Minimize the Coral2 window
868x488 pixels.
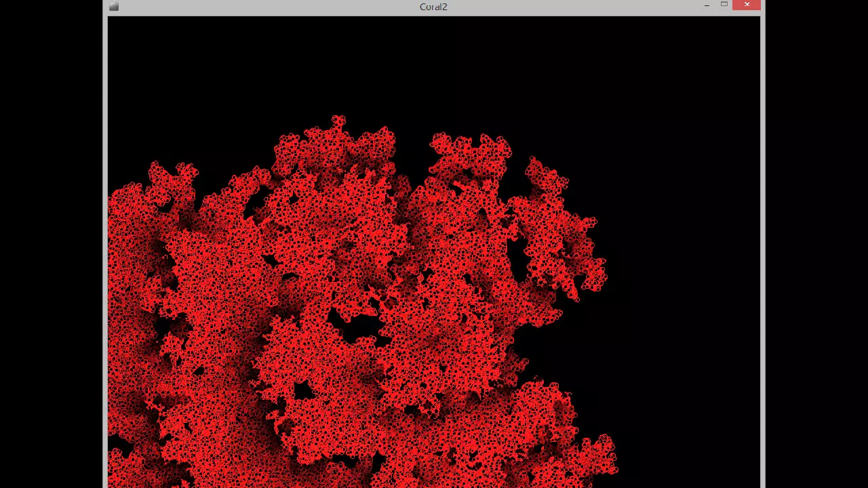coord(707,5)
